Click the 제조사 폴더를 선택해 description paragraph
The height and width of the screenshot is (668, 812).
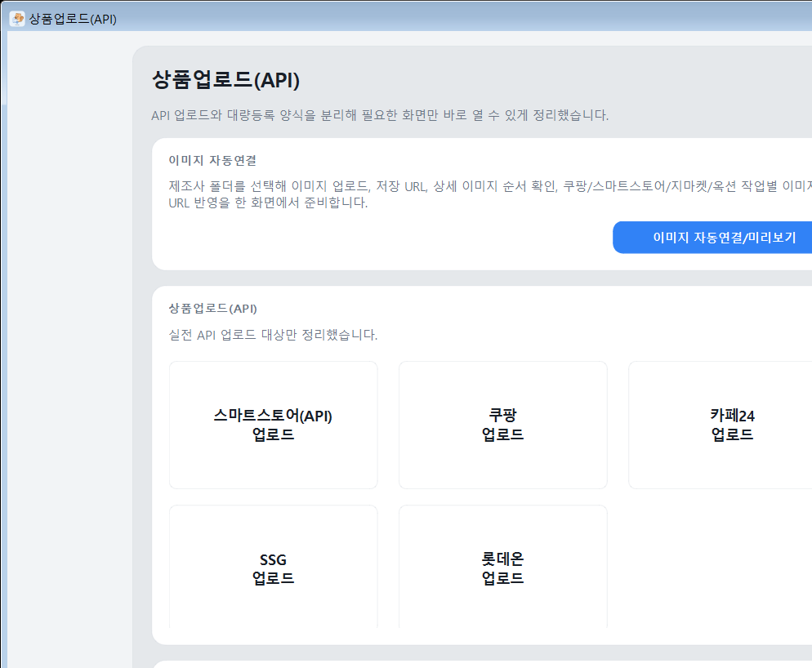coord(490,194)
